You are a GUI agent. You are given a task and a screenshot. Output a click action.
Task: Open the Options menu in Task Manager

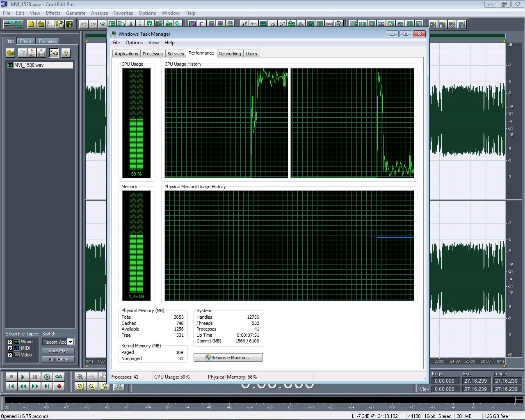click(134, 43)
